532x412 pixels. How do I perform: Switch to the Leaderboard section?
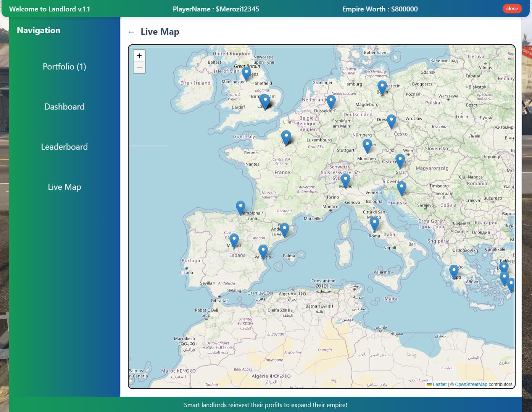pos(64,147)
